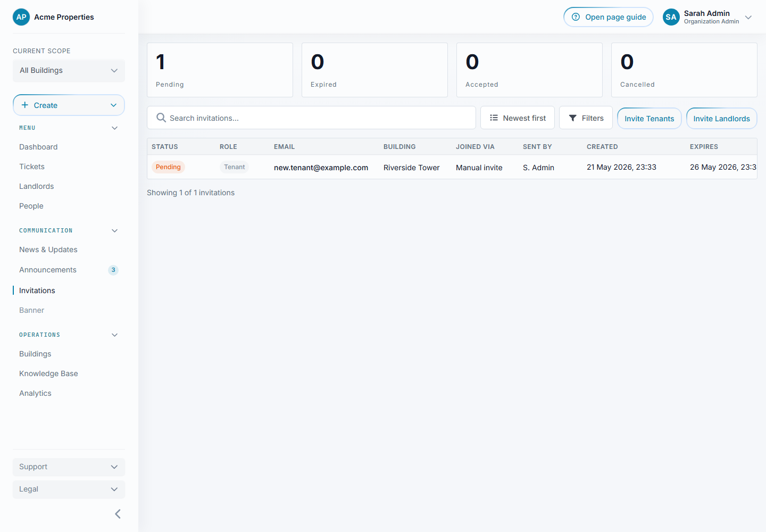Click S. Admin sender cell
Viewport: 766px width, 532px height.
(x=538, y=168)
